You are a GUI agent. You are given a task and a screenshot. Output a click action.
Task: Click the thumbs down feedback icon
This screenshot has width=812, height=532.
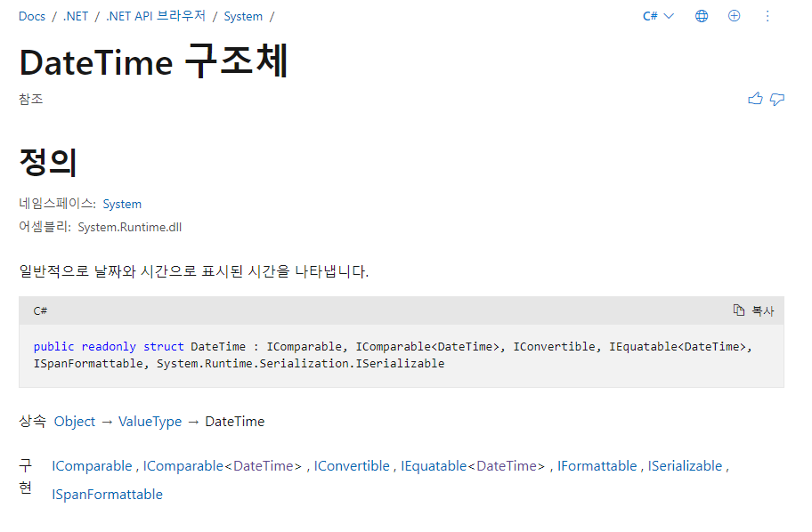point(776,99)
